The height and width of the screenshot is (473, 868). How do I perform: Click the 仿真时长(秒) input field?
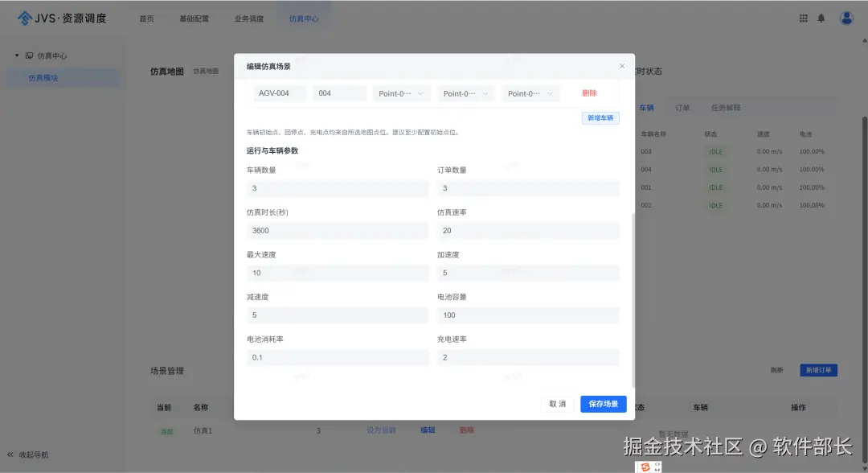pos(337,230)
